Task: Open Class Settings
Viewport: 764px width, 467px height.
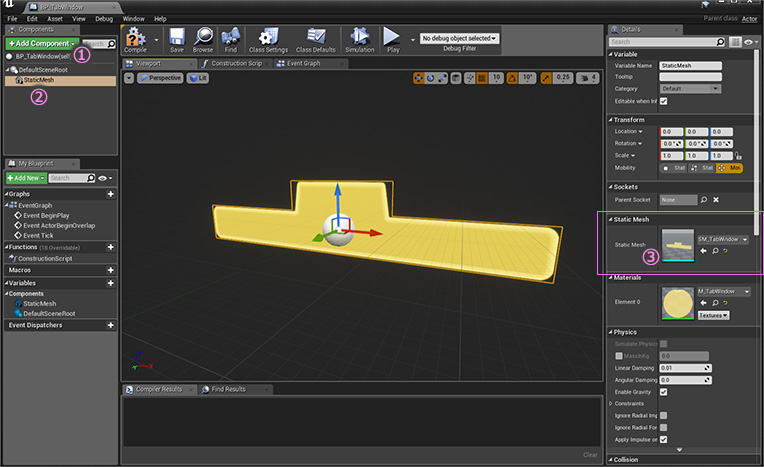Action: click(x=268, y=39)
